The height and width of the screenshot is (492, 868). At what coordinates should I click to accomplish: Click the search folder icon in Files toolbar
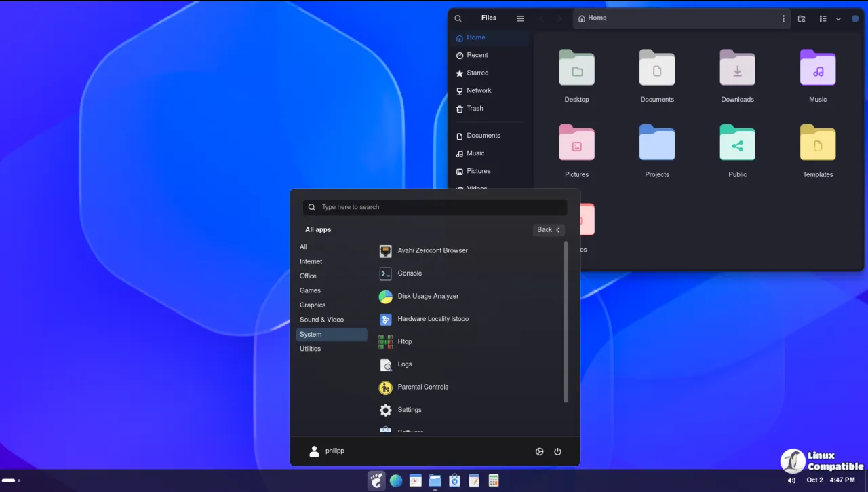pos(802,19)
